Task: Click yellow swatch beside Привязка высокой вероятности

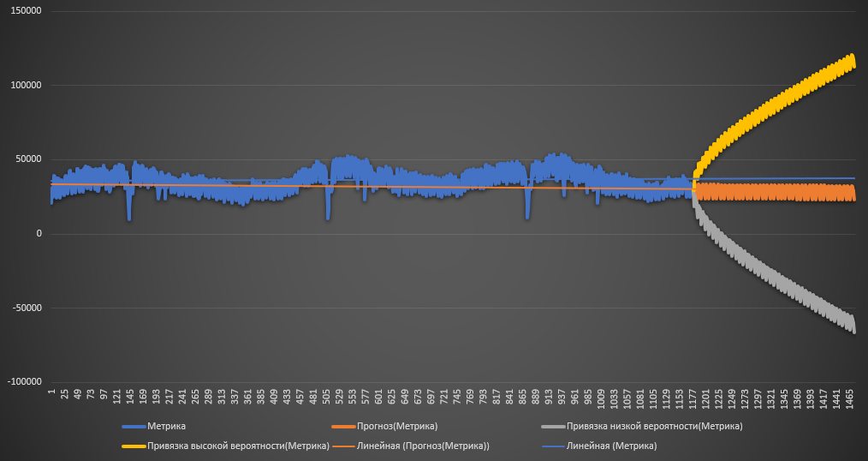Action: click(x=131, y=446)
